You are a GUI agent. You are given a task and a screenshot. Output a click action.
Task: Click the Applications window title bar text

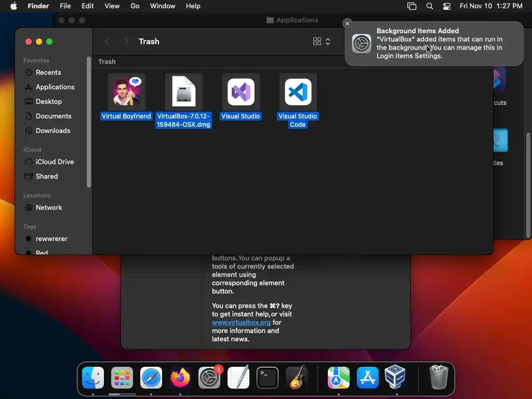pyautogui.click(x=297, y=20)
